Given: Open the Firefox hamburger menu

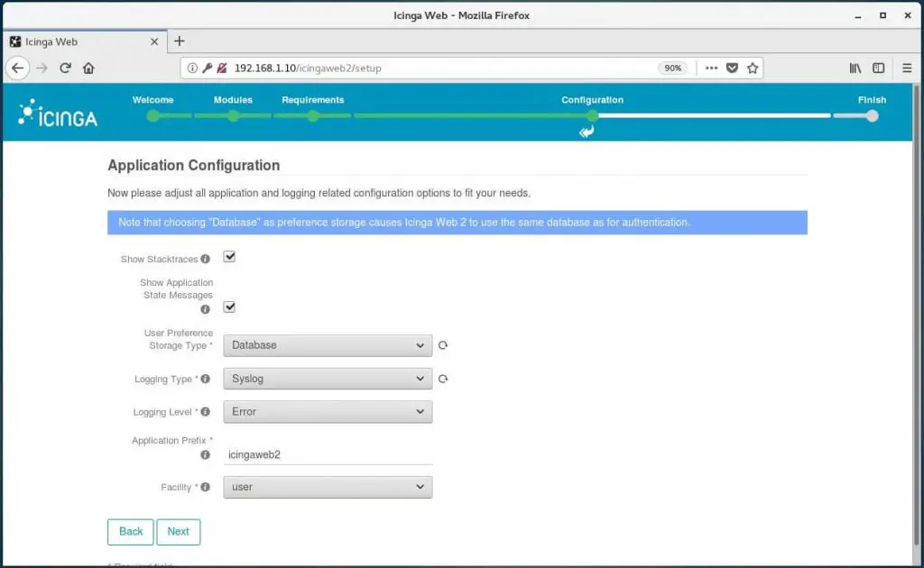Looking at the screenshot, I should [x=907, y=69].
